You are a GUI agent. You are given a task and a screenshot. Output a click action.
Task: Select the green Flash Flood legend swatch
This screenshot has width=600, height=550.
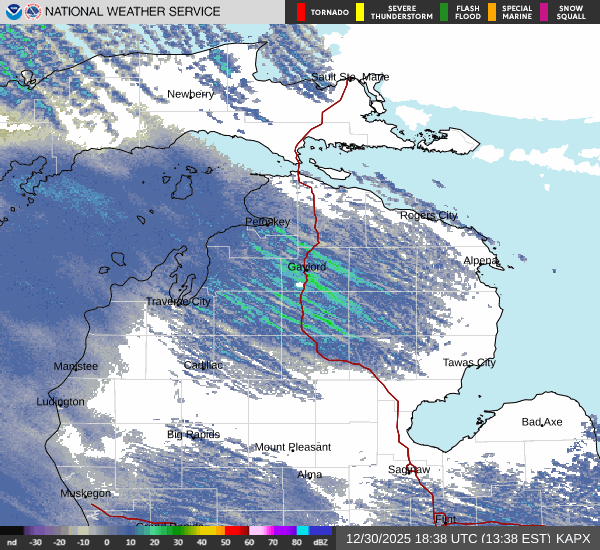[x=444, y=12]
